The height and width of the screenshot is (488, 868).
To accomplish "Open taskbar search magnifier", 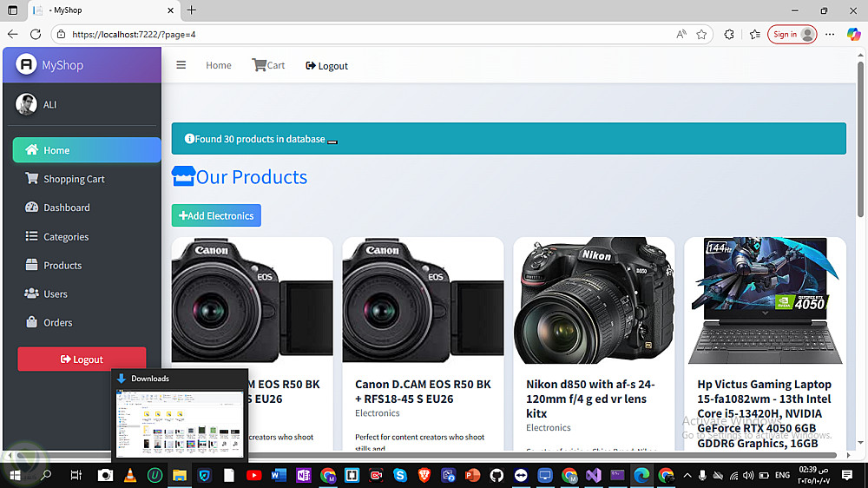I will click(x=47, y=475).
